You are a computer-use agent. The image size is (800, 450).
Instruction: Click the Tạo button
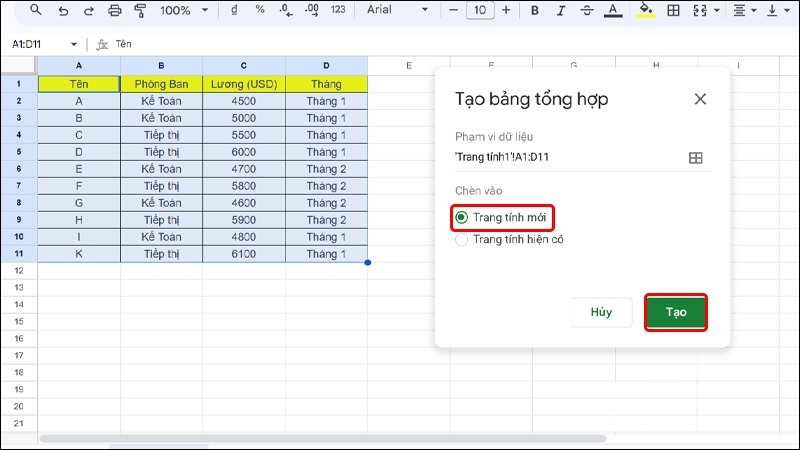(676, 312)
